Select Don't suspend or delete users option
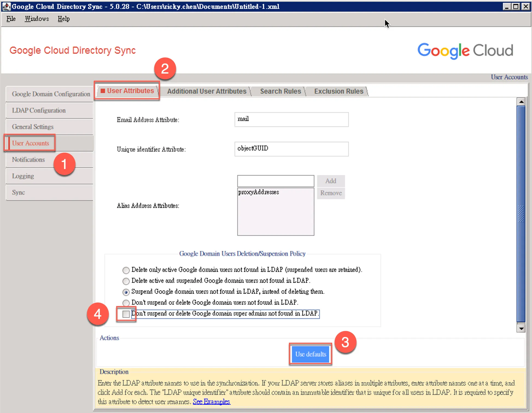The image size is (532, 413). [126, 303]
